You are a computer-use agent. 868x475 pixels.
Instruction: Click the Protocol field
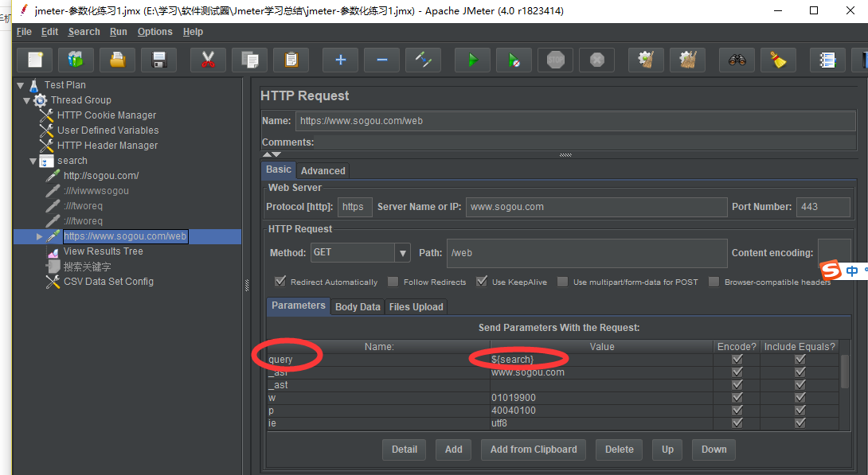point(355,207)
